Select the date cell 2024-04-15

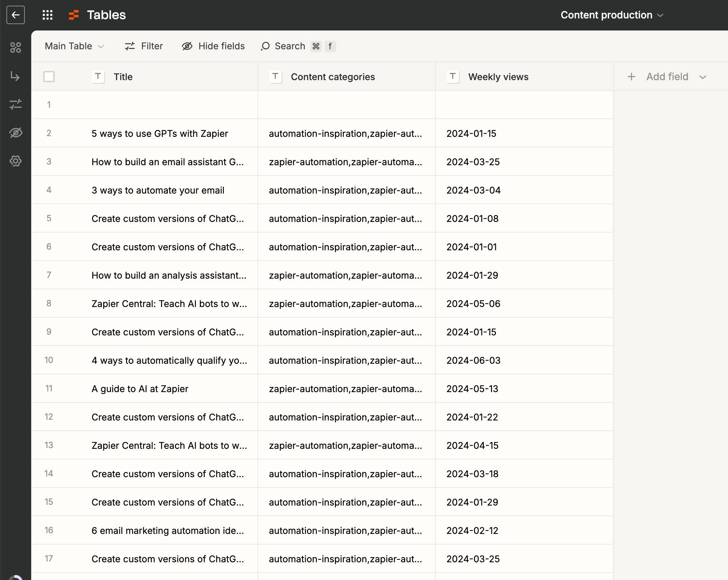click(x=524, y=445)
